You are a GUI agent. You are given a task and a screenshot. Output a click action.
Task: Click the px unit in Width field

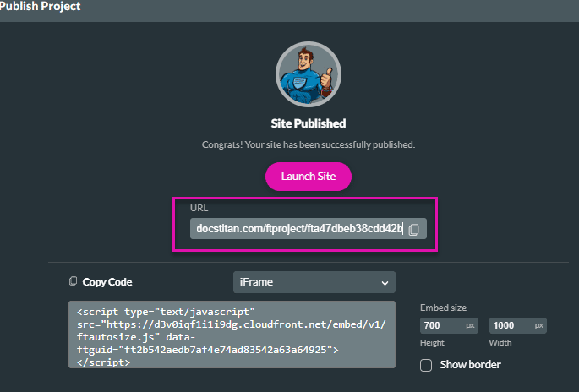[539, 325]
